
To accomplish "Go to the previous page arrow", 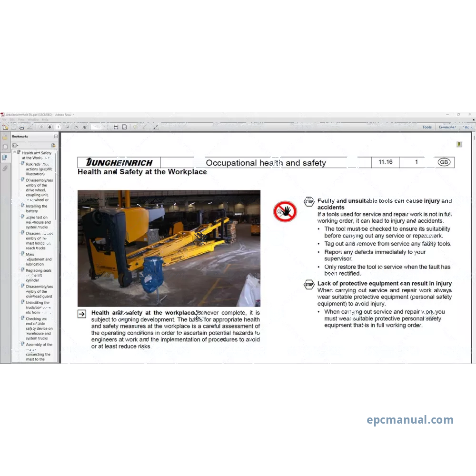I will [x=41, y=127].
